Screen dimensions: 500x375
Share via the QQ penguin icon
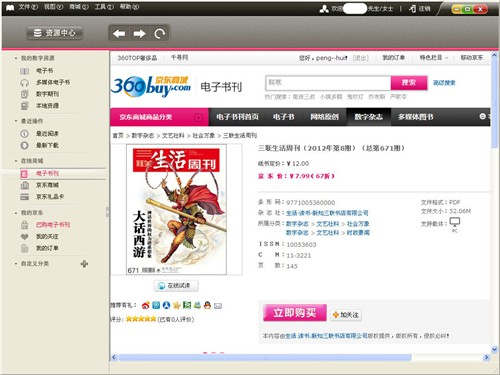pos(207,305)
